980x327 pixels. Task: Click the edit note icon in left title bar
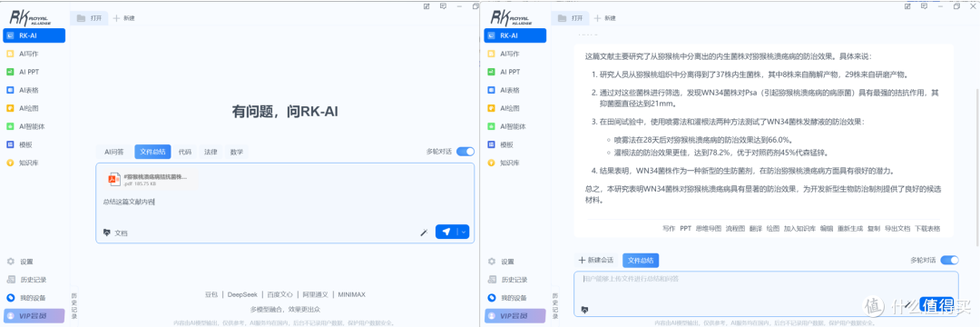point(426,6)
